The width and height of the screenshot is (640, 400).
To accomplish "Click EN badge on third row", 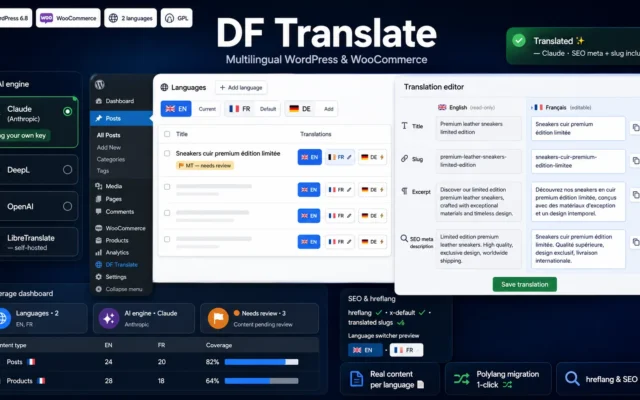I will point(309,216).
